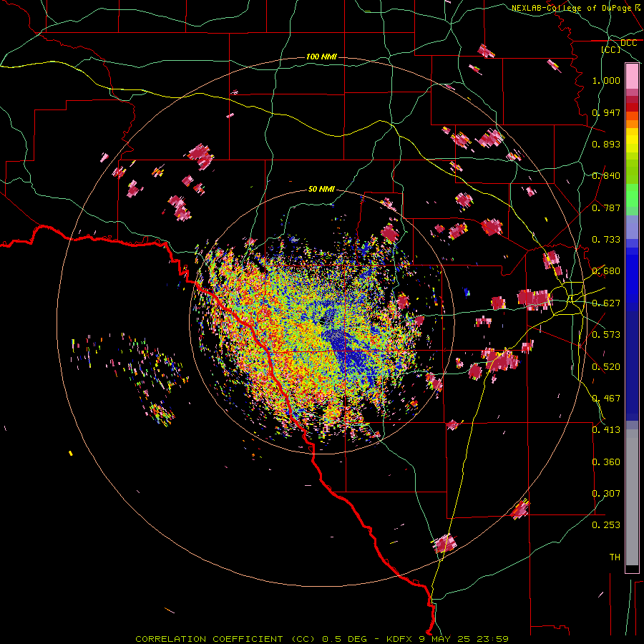Click the 0.680 scale value
Viewport: 644px width, 644px height.
[x=606, y=271]
